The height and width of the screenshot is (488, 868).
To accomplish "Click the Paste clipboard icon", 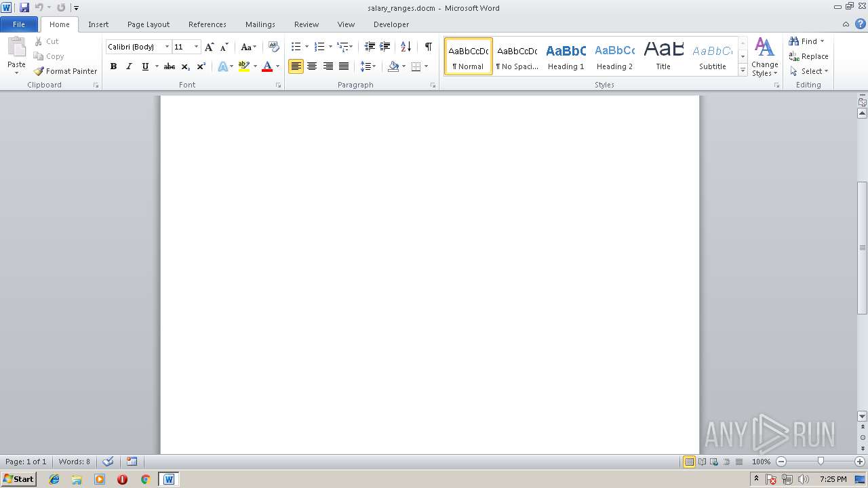I will (16, 48).
